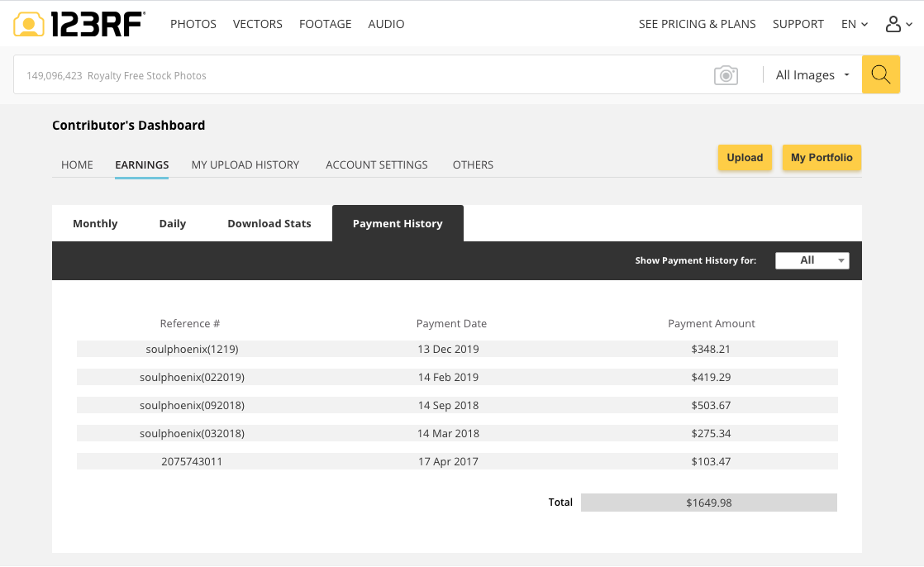Open ACCOUNT SETTINGS tab

pos(377,165)
